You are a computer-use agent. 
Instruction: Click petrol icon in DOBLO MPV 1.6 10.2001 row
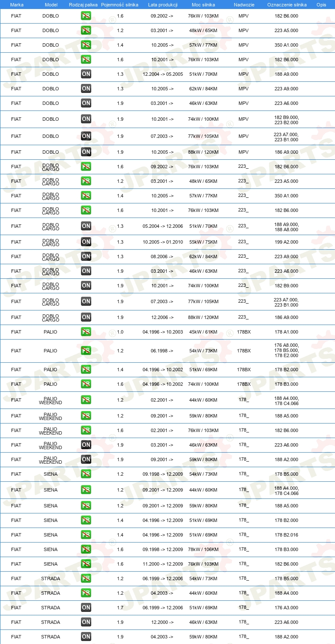pos(86,60)
